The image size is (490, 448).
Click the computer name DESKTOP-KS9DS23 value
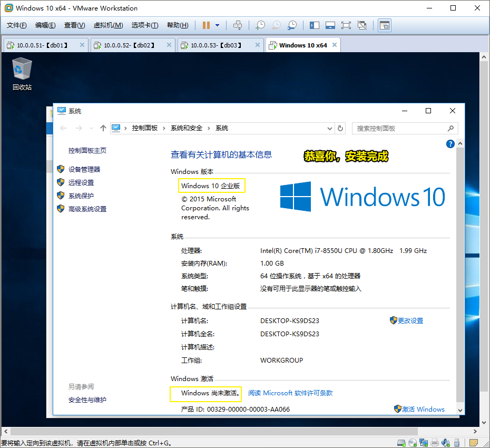[290, 321]
